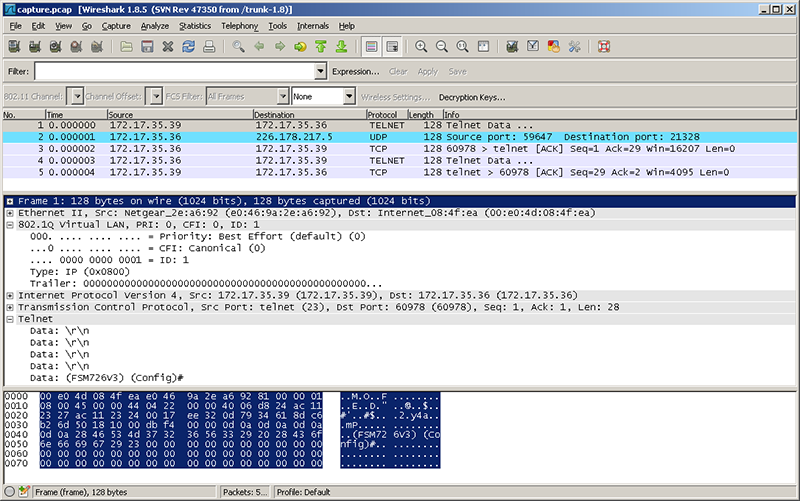Open the Edit menu
The height and width of the screenshot is (501, 800).
pyautogui.click(x=38, y=26)
